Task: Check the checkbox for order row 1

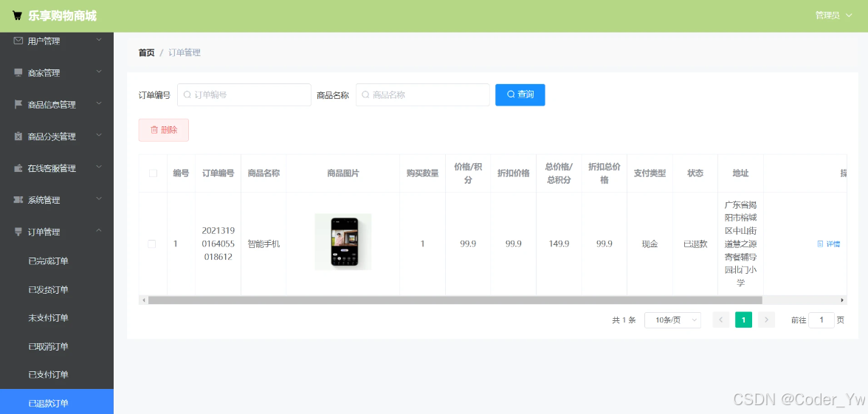Action: click(x=152, y=244)
